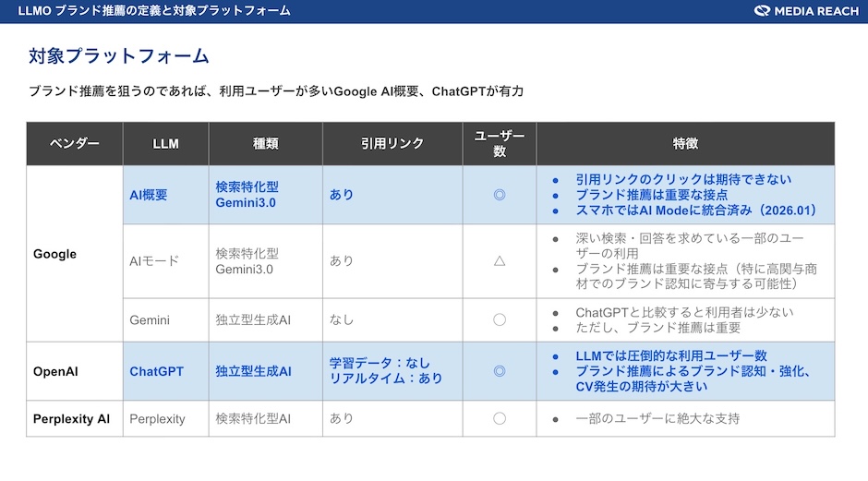Click the AIモード LLM cell
The width and height of the screenshot is (868, 481).
165,261
